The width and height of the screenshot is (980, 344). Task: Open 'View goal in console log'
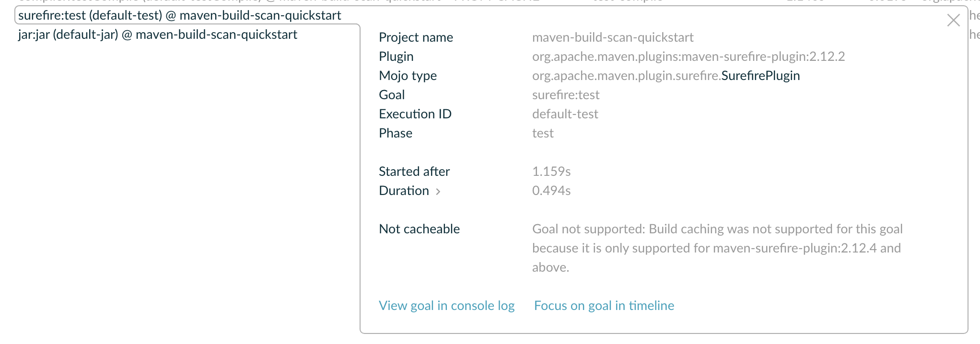coord(446,305)
